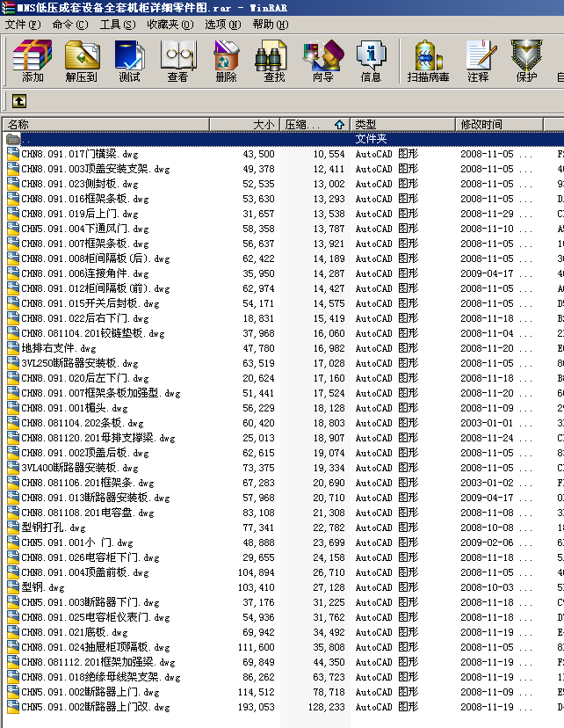Click dwg icon of CHN8.091.021底板.dwg
Image resolution: width=564 pixels, height=728 pixels.
[13, 632]
